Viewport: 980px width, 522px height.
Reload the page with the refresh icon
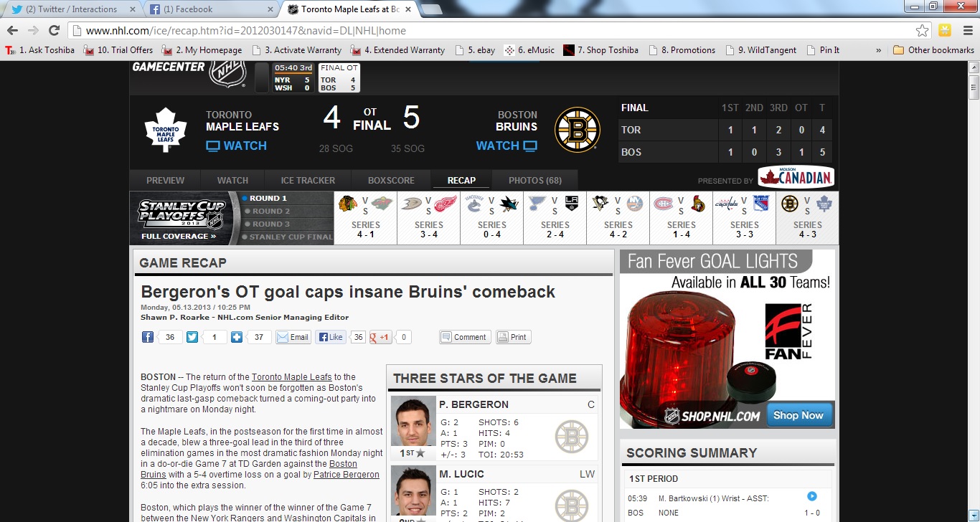(54, 31)
